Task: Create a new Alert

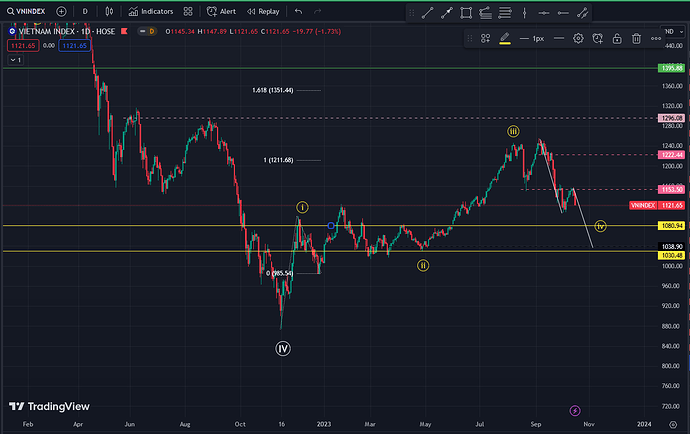Action: pos(221,11)
